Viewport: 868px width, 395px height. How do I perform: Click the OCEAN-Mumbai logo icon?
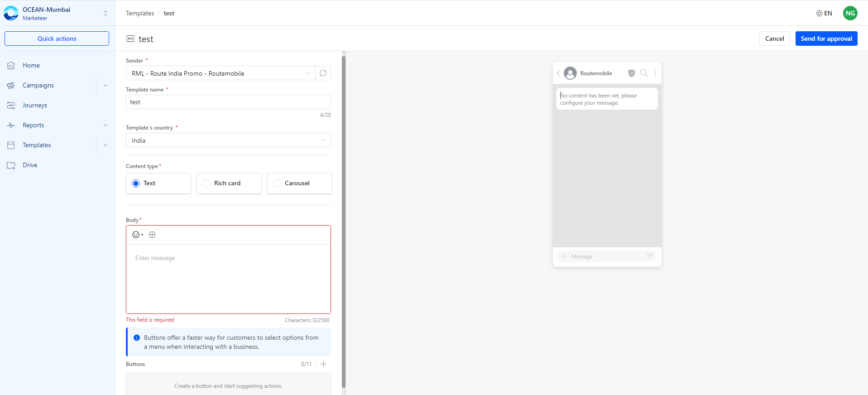(11, 13)
